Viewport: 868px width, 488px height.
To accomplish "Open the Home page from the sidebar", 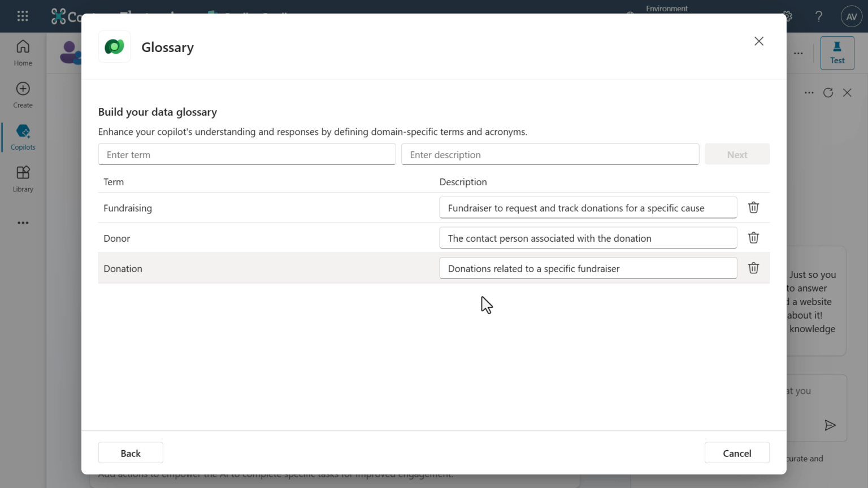I will point(23,52).
